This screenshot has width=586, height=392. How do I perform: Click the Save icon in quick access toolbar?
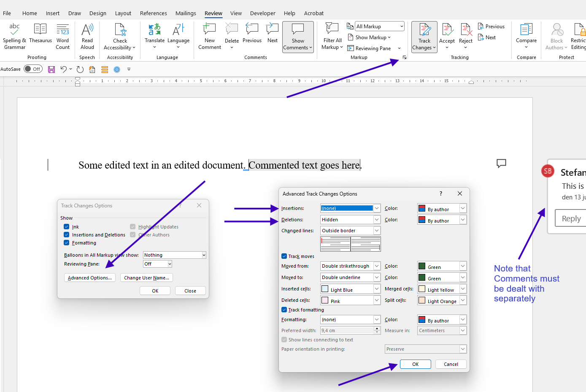click(x=51, y=69)
